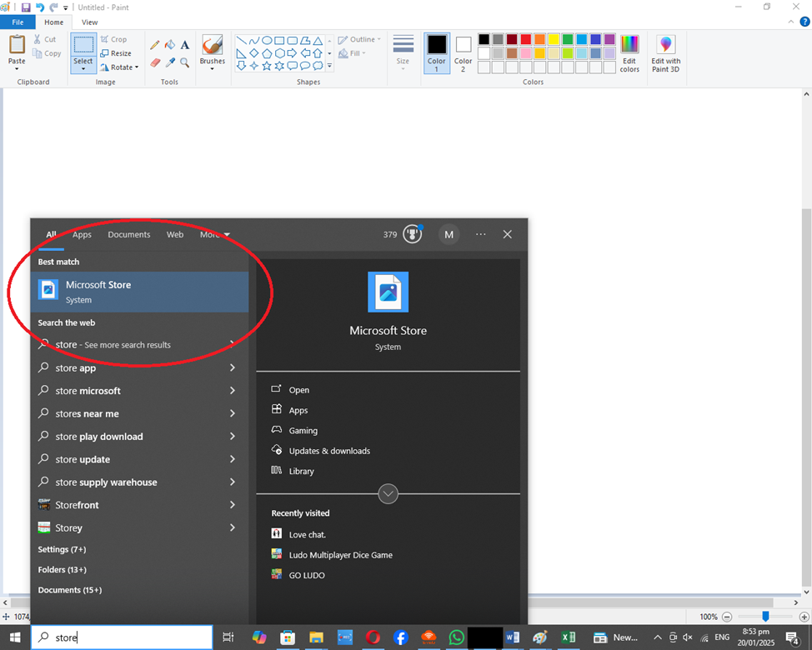The image size is (812, 650).
Task: Open Edit colors dialog
Action: [629, 53]
